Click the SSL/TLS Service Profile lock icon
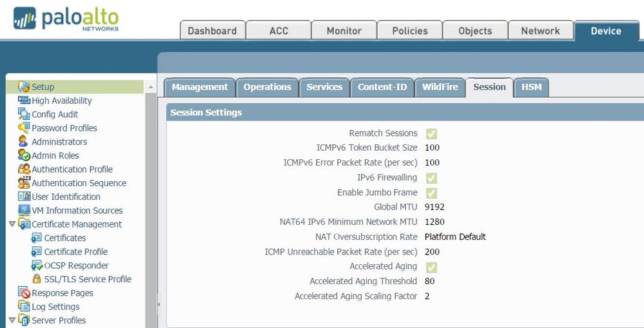Viewport: 644px width, 328px height. click(x=37, y=279)
